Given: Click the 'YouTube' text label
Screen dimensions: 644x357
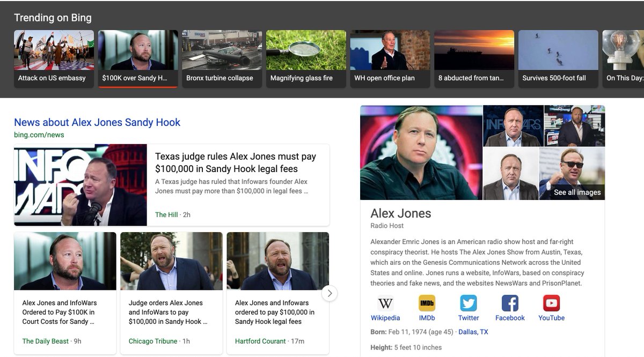Looking at the screenshot, I should (552, 318).
